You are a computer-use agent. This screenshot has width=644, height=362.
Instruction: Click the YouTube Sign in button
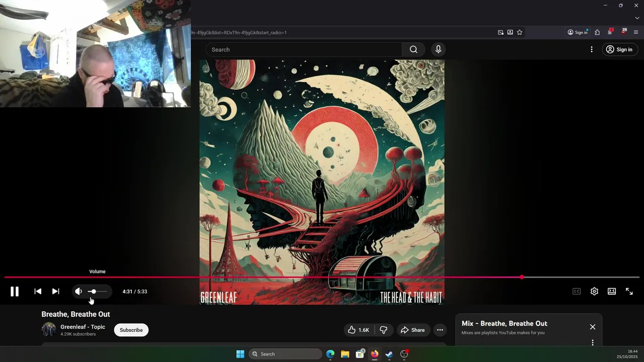click(619, 49)
